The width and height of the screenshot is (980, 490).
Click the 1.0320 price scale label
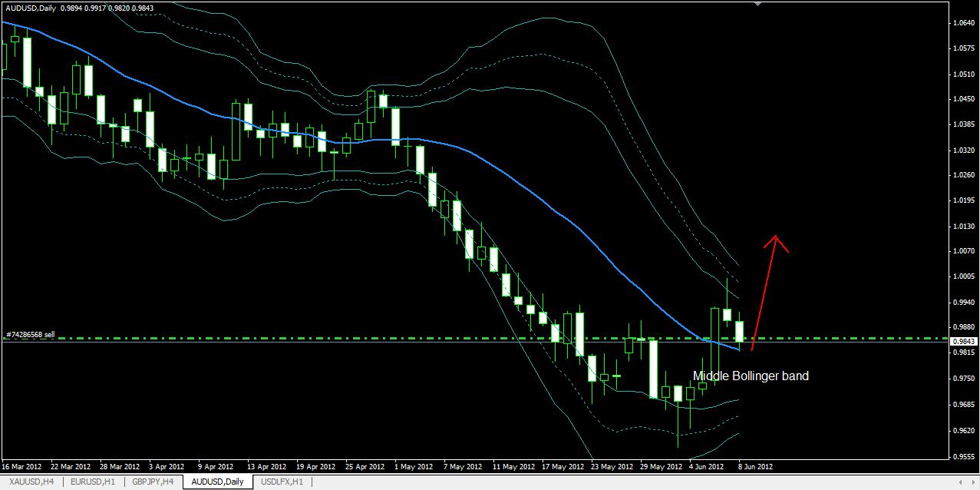pyautogui.click(x=962, y=150)
